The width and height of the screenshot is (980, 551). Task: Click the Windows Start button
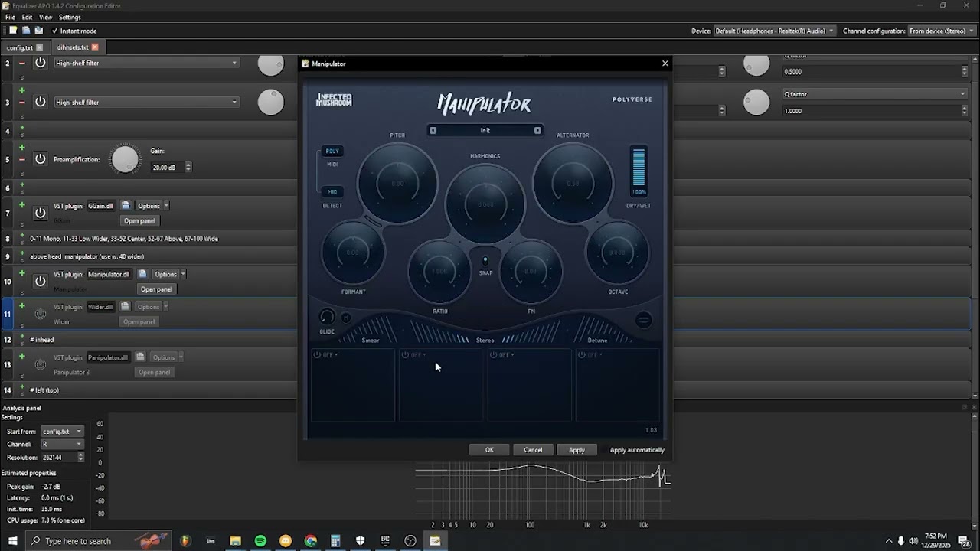pos(12,541)
